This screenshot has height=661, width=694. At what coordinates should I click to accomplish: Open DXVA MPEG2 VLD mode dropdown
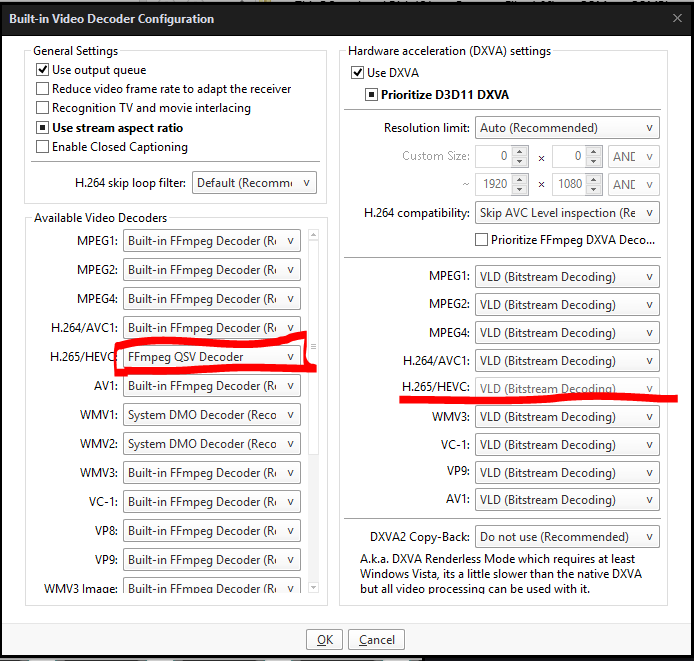(x=567, y=305)
